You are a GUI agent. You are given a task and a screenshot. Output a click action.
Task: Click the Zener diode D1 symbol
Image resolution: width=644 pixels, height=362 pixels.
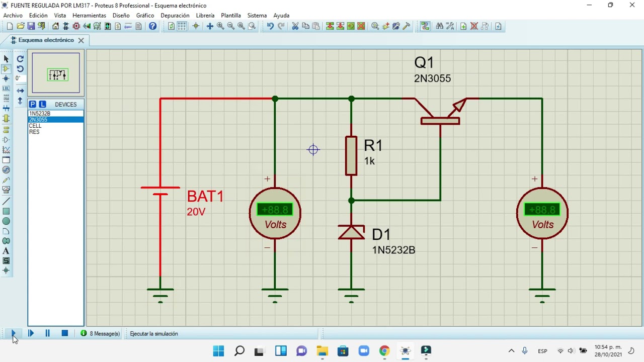(x=351, y=232)
